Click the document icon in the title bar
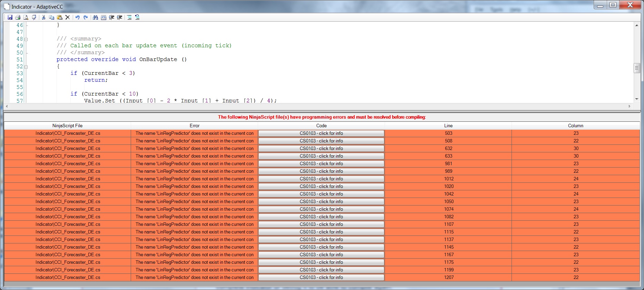The width and height of the screenshot is (644, 290). 7,7
